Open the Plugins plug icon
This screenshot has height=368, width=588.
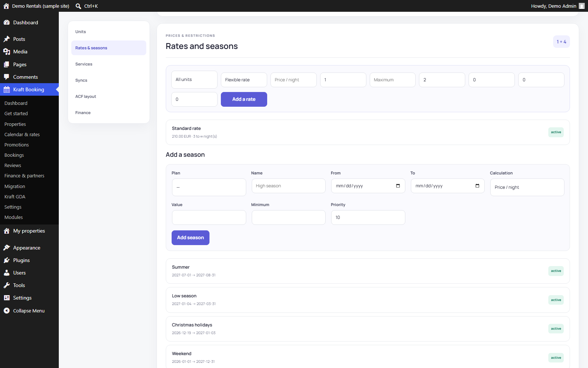(7, 260)
